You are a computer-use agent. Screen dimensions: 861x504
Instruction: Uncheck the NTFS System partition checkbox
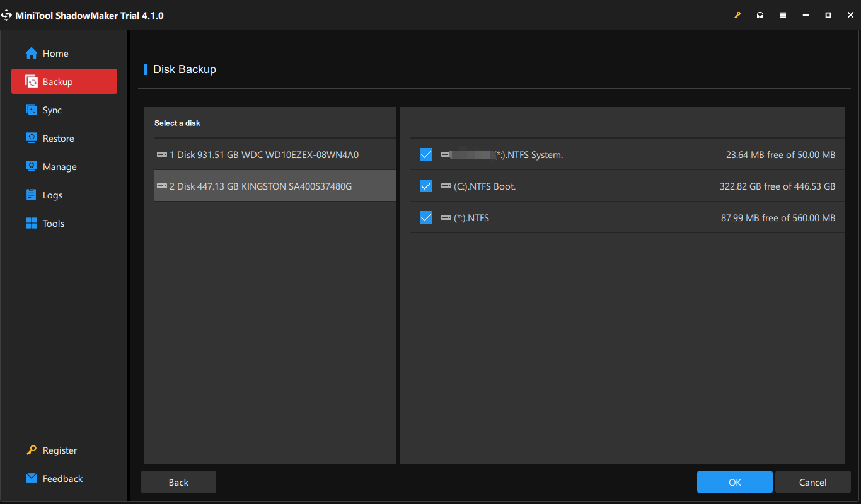tap(426, 154)
